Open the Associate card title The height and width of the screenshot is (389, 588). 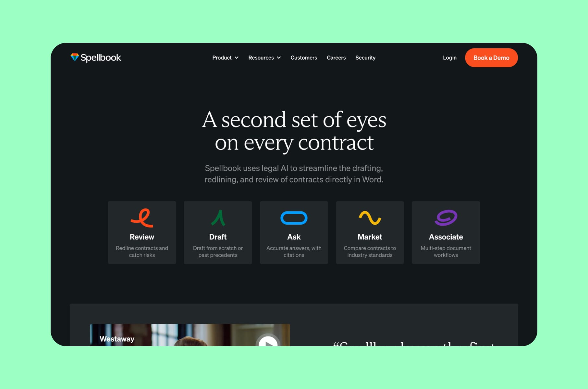click(x=446, y=237)
